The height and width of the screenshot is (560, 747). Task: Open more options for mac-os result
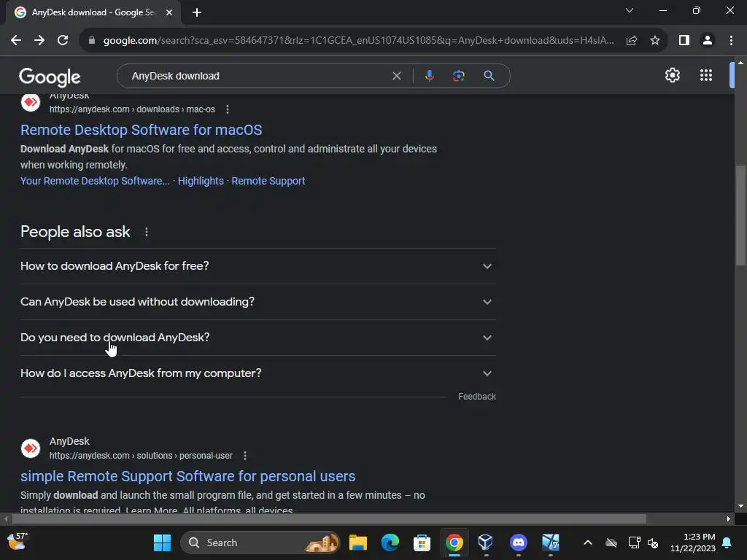(x=228, y=109)
